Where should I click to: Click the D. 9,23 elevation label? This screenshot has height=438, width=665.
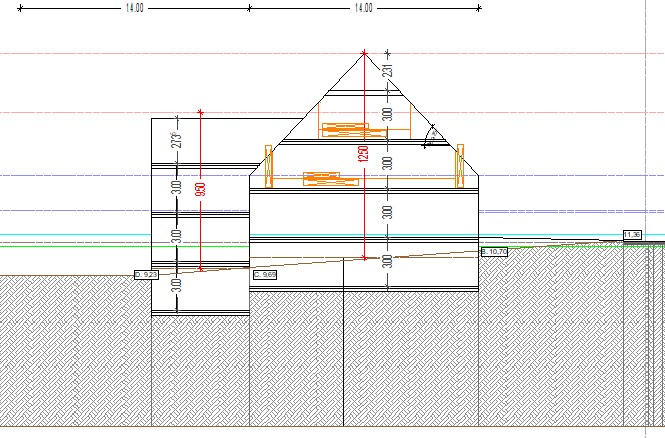(x=146, y=273)
